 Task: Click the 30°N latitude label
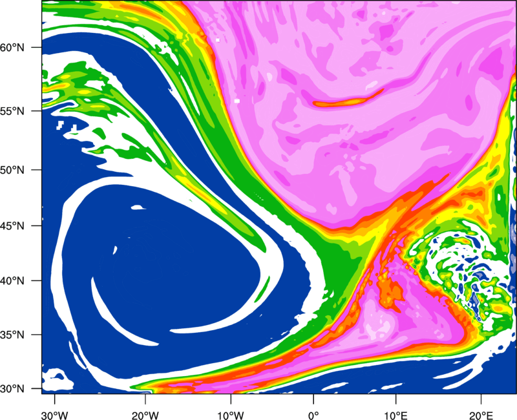[12, 389]
